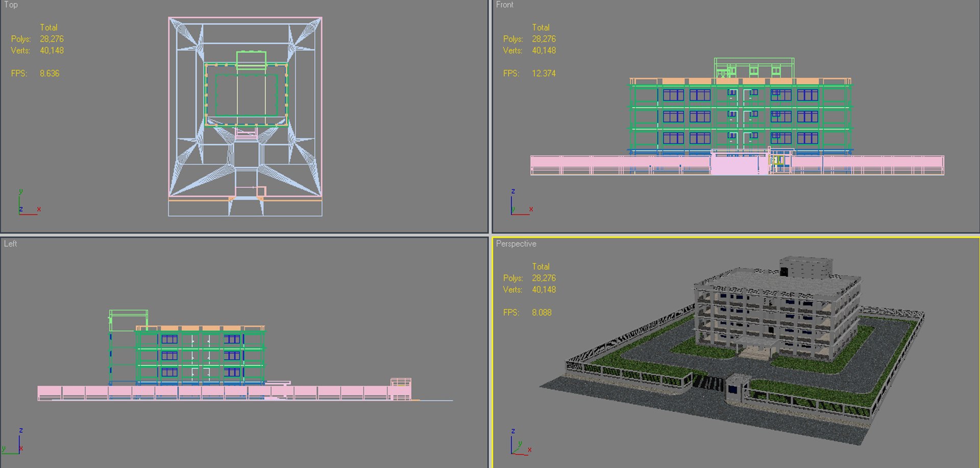Image resolution: width=980 pixels, height=468 pixels.
Task: Open the Front viewport label menu
Action: (x=504, y=5)
